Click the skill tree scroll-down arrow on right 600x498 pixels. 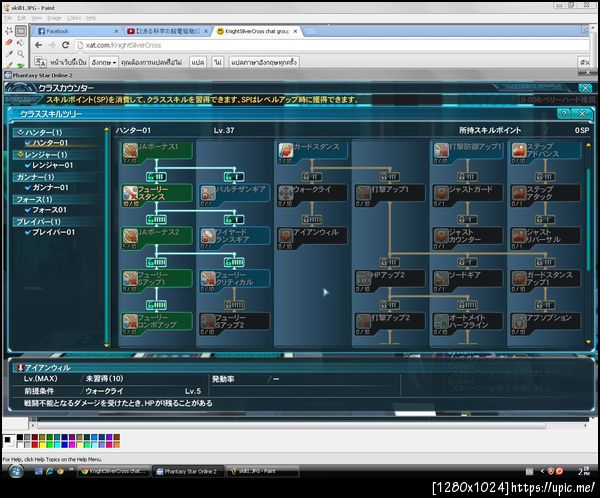click(589, 342)
